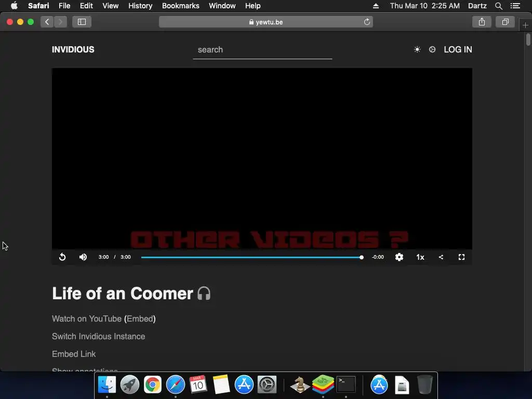Click the 3:00 current time display

(103, 257)
